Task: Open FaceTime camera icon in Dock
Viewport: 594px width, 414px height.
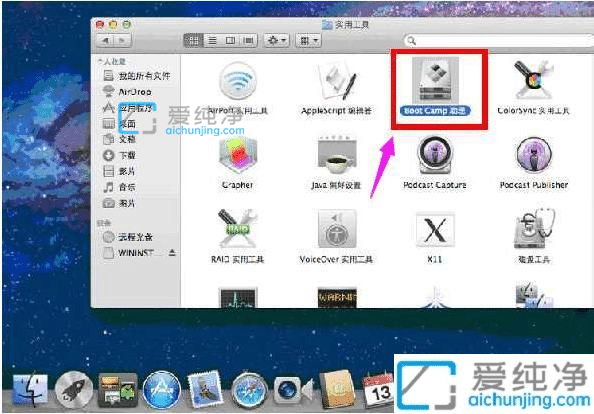Action: [x=293, y=391]
